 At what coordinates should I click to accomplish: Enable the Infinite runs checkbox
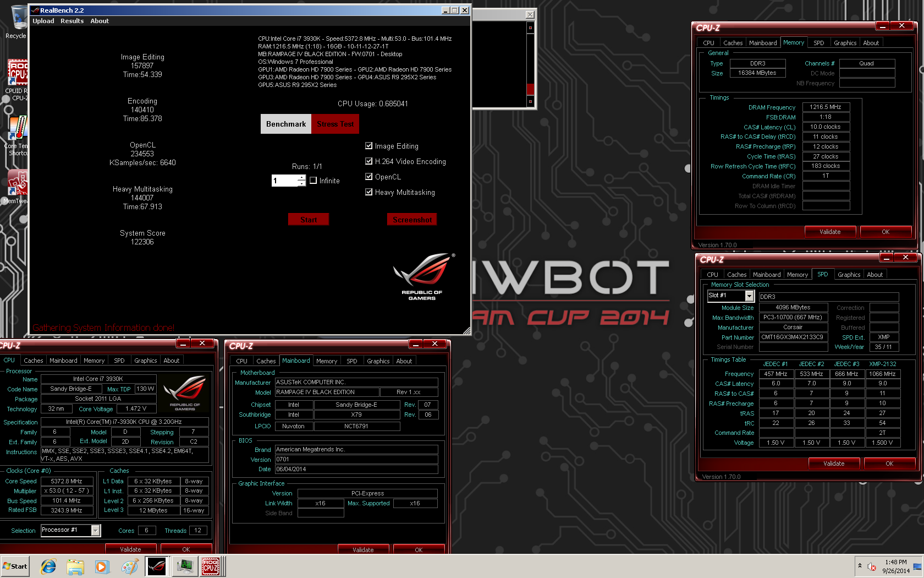[x=313, y=181]
